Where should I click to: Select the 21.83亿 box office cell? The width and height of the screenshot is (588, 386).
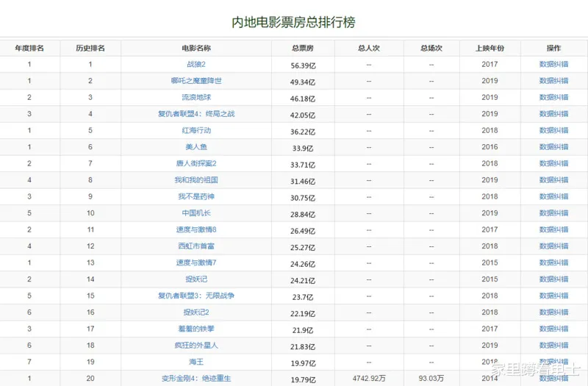(303, 346)
